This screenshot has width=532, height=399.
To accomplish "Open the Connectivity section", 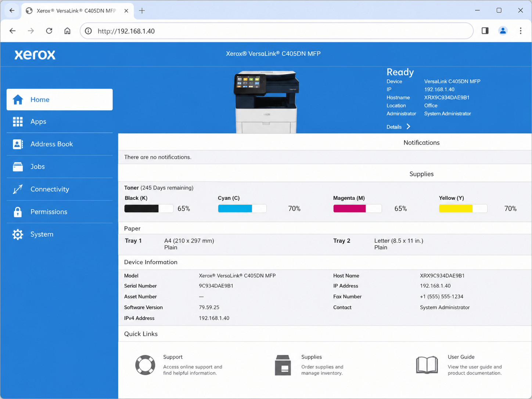I will point(60,189).
